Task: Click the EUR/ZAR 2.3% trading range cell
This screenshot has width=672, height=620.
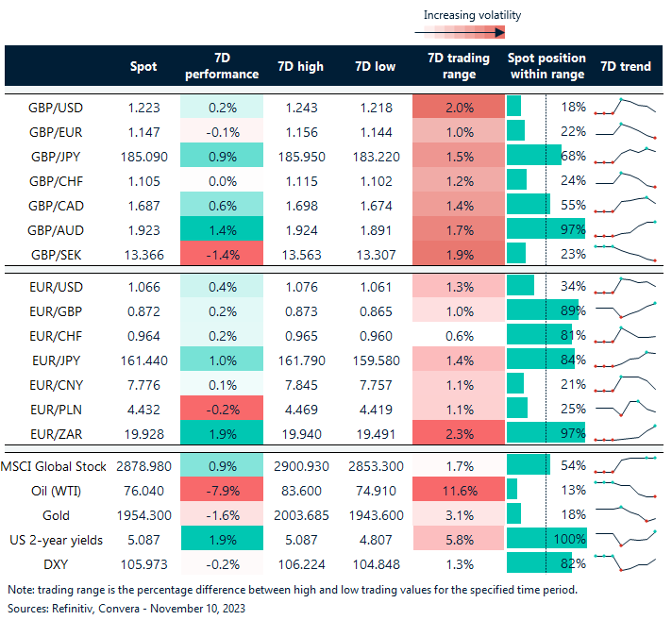Action: (458, 432)
